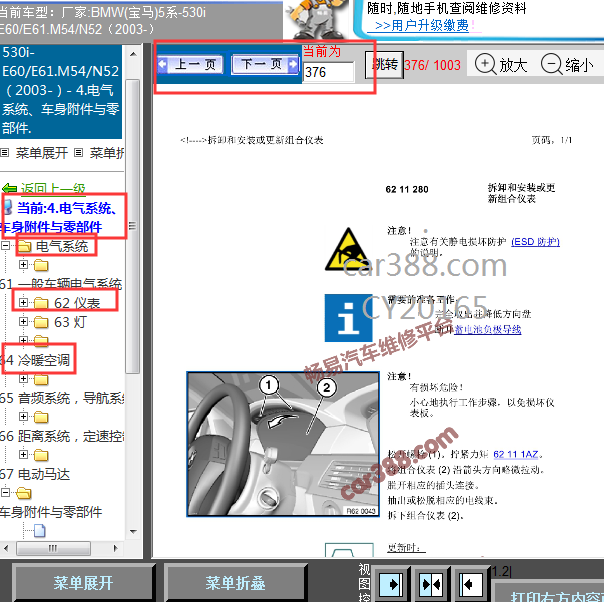Image resolution: width=604 pixels, height=602 pixels.
Task: Click the current category 当前:4.电气系统 link
Action: point(62,217)
